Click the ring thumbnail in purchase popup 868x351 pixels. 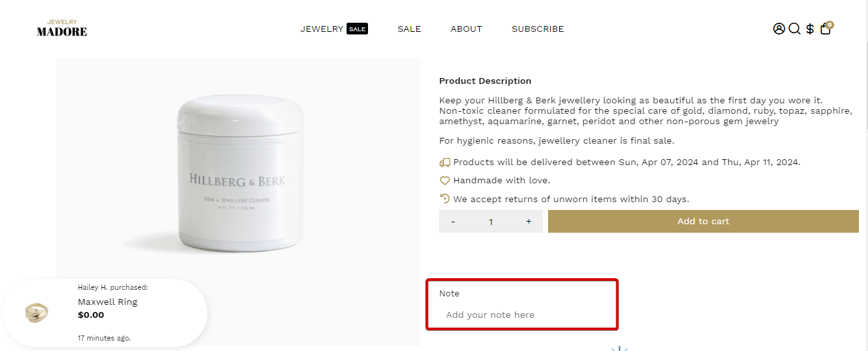pos(36,313)
